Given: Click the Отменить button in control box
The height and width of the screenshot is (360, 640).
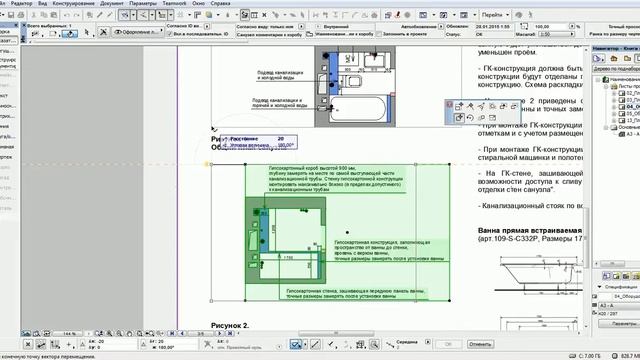Looking at the screenshot, I should click(x=480, y=344).
